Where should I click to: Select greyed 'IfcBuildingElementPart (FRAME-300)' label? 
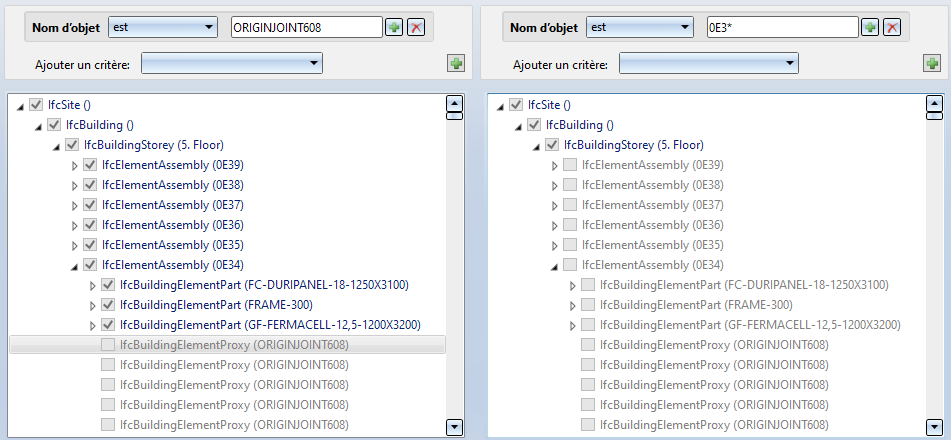(x=696, y=305)
